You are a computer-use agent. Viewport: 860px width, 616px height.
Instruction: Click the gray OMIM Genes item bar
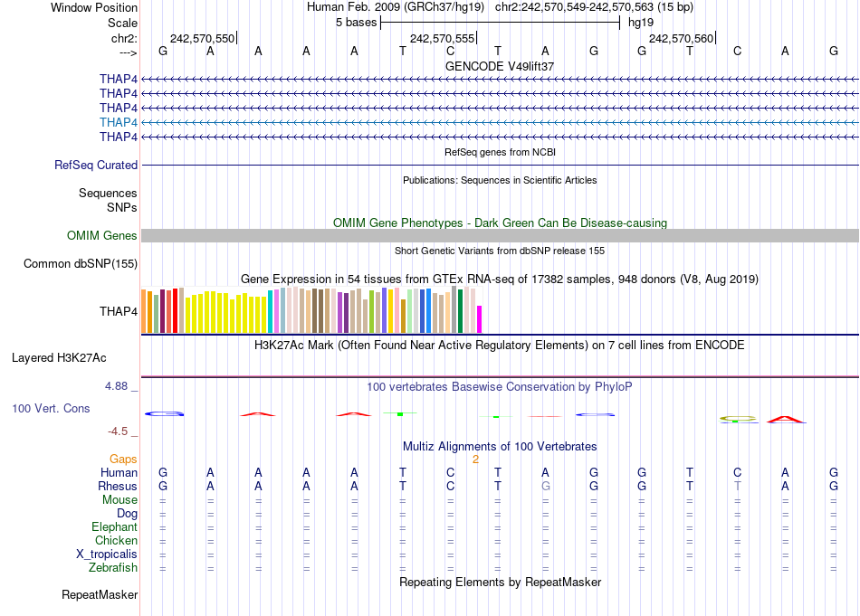(500, 236)
